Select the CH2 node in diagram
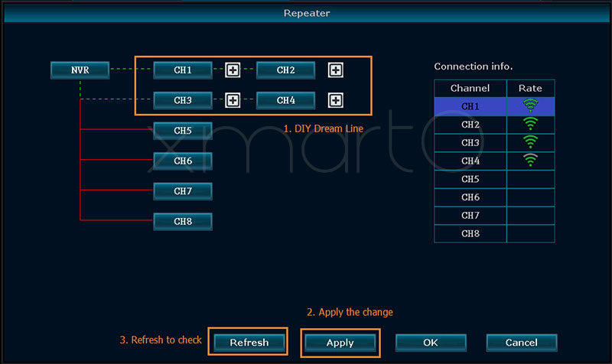The image size is (612, 364). 285,70
